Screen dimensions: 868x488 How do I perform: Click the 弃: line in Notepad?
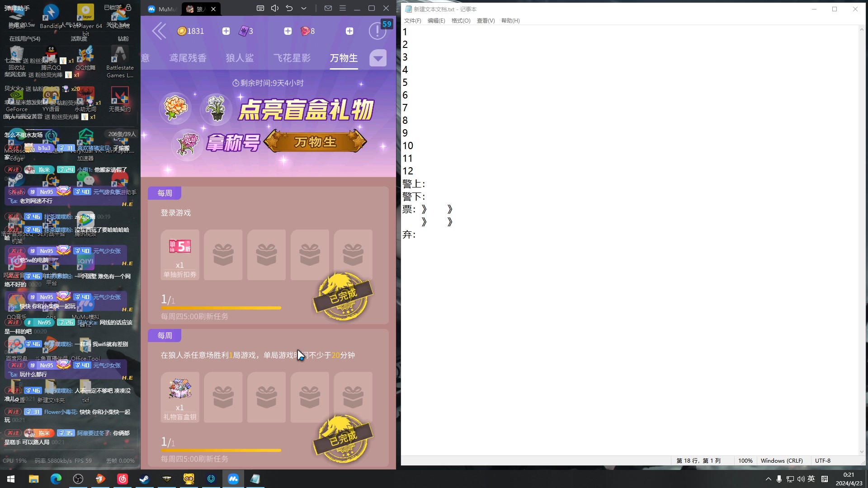click(409, 235)
